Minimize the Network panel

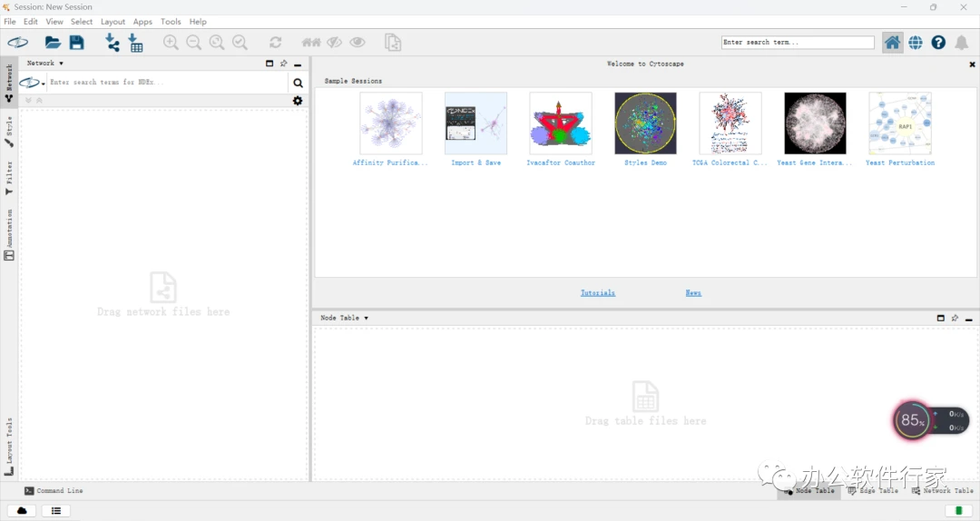pos(298,64)
